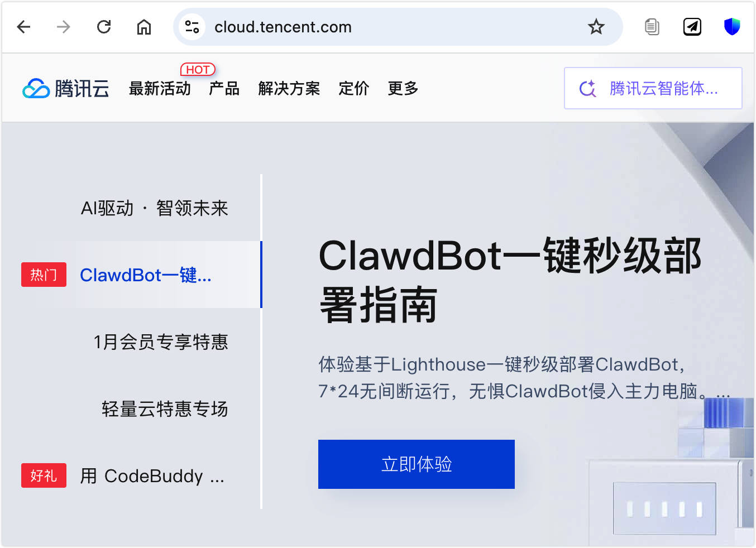756x548 pixels.
Task: Expand the 产品 navigation menu
Action: point(224,88)
